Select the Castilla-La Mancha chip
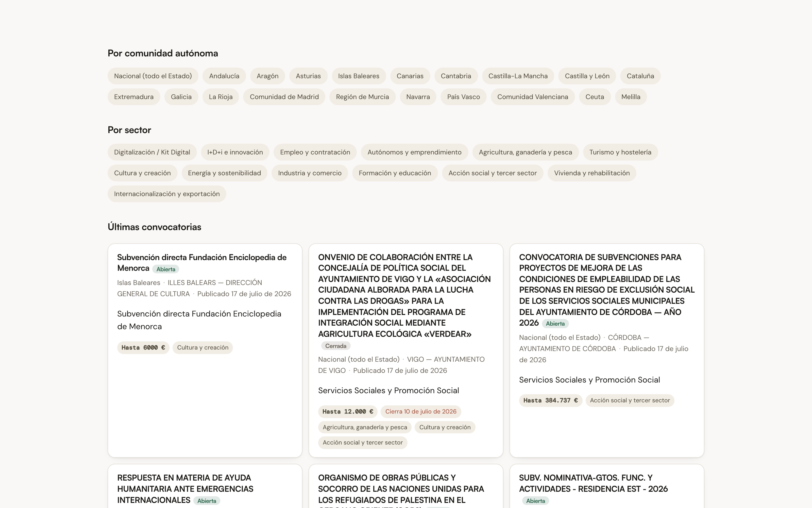The image size is (812, 508). 518,76
